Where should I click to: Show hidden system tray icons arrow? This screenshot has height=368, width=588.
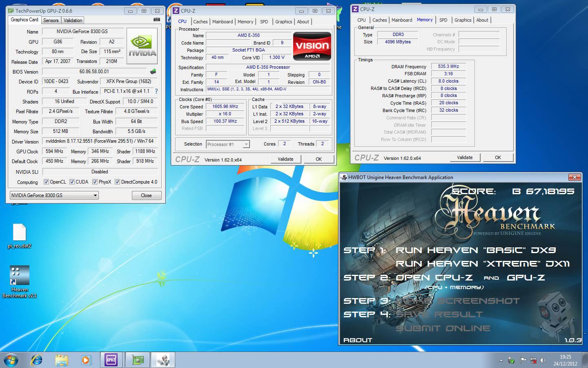(x=501, y=361)
